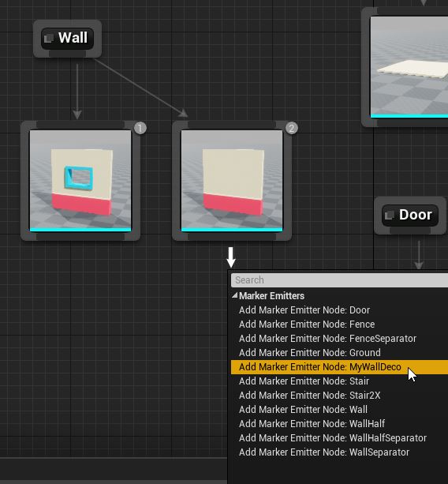Screen dimensions: 448x484
Task: Collapse the Marker Emitters category
Action: coord(235,295)
